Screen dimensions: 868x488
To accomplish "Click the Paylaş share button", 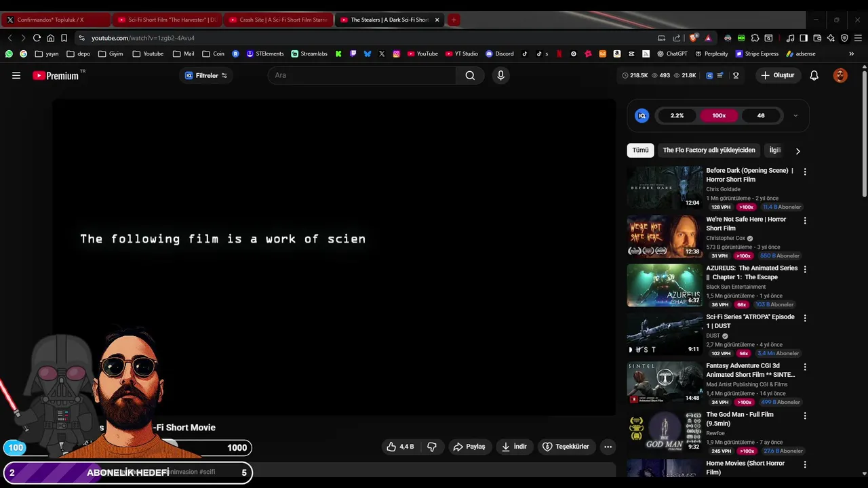I will pos(469,447).
